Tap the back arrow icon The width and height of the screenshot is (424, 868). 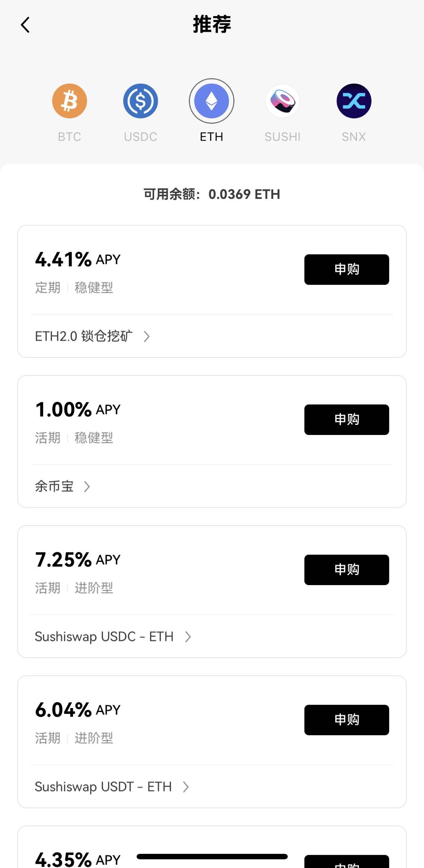point(25,25)
